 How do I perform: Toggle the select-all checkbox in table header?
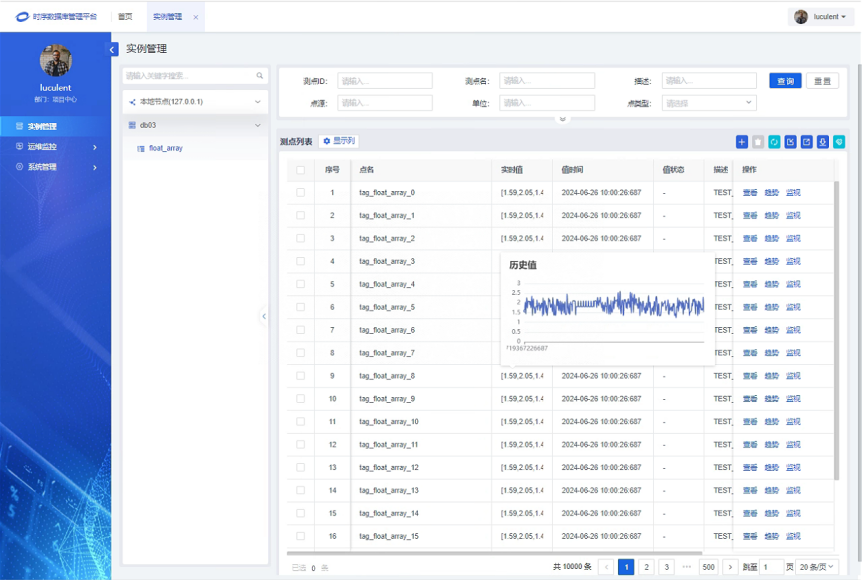point(301,170)
